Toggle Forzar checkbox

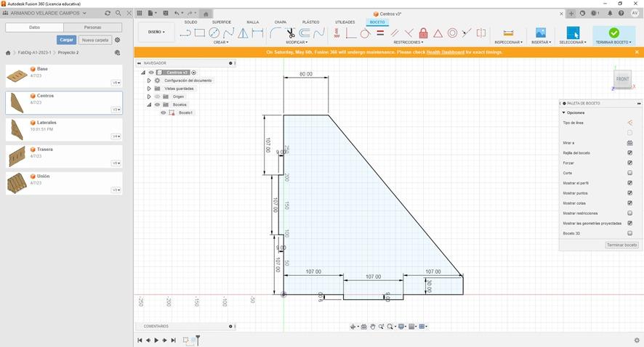click(629, 163)
